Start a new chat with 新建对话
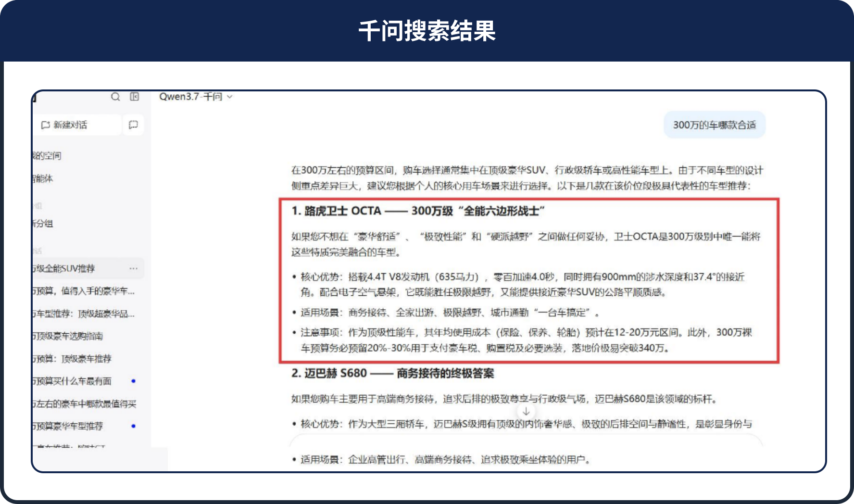The width and height of the screenshot is (854, 504). pyautogui.click(x=77, y=125)
